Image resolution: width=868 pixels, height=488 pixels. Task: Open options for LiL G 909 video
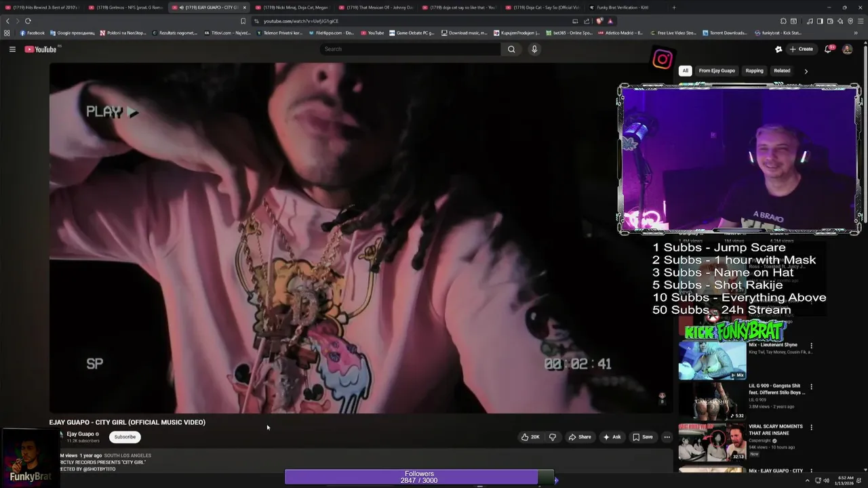point(811,387)
